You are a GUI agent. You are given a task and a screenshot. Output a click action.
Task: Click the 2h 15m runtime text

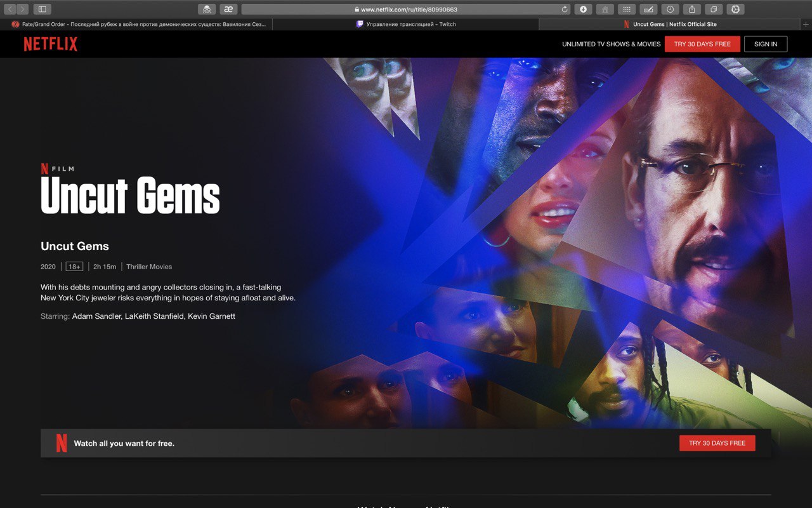tap(105, 267)
